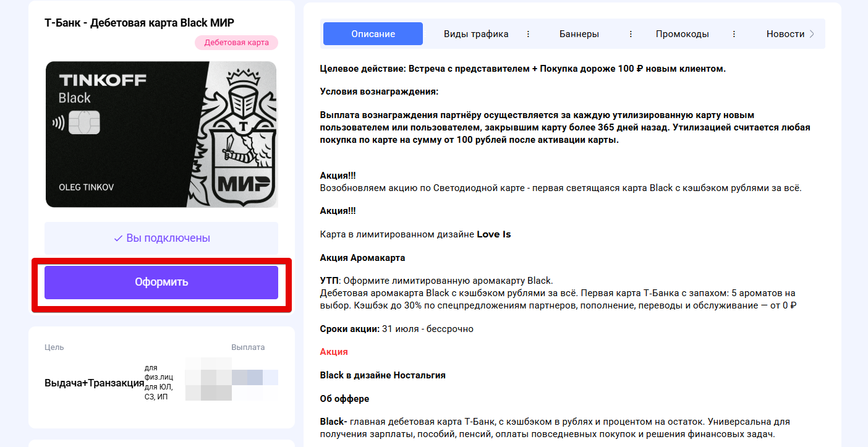This screenshot has height=447, width=868.
Task: Go to the Новости tab
Action: (785, 34)
